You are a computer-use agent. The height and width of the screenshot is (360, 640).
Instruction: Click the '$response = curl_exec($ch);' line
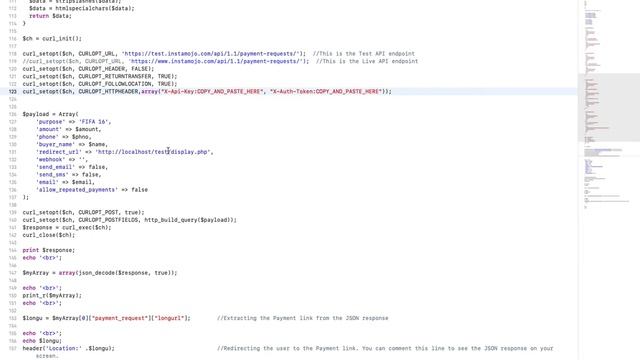pyautogui.click(x=67, y=228)
